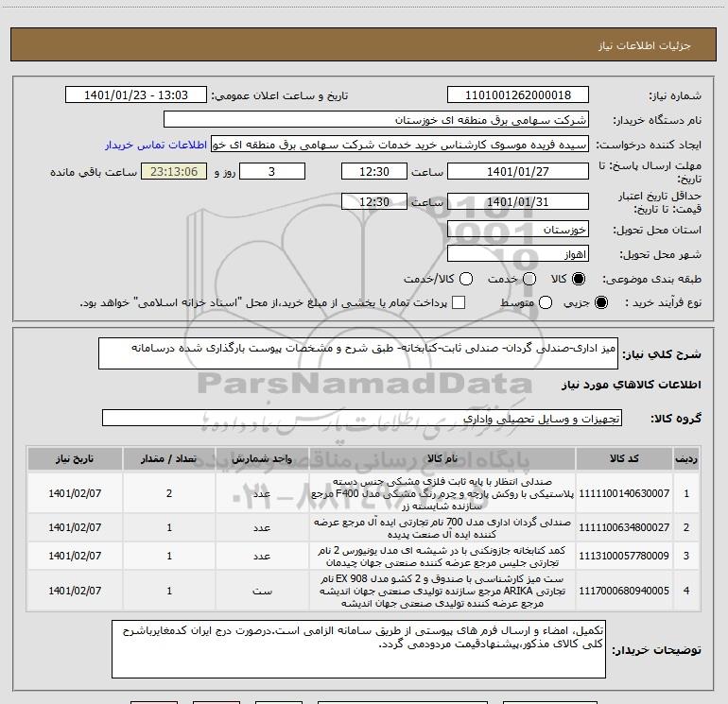The width and height of the screenshot is (728, 704).
Task: Click the تاریخ نیاز column header
Action: point(77,458)
